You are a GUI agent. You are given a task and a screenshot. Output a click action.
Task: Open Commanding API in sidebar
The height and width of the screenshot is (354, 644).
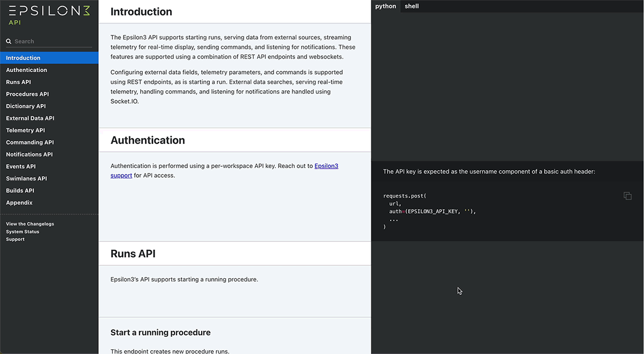click(x=30, y=142)
